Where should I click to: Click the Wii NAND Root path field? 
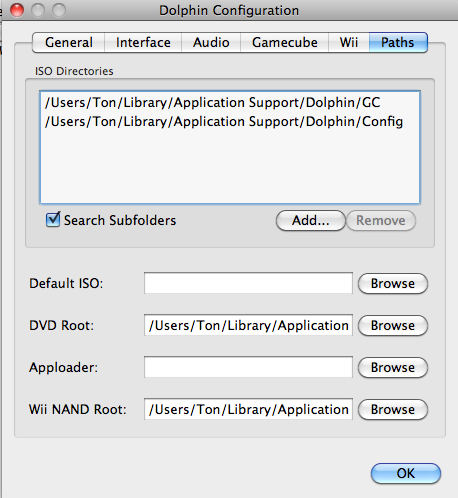248,409
